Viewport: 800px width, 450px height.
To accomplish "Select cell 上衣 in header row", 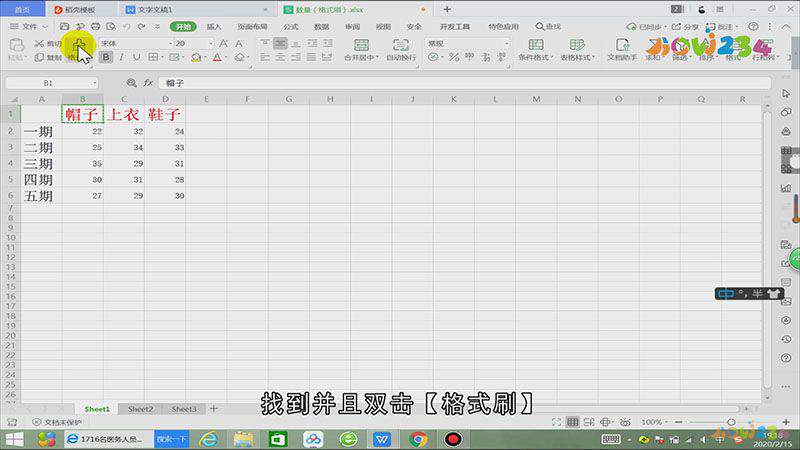I will 124,114.
